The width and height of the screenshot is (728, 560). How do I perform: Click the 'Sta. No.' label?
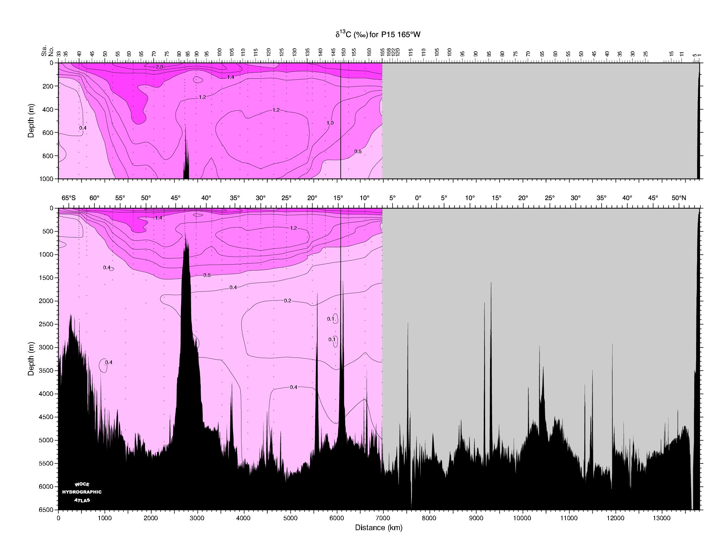(x=47, y=52)
